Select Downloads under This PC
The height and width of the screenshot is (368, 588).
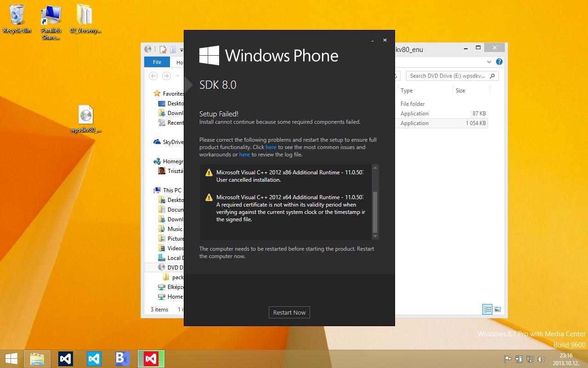(170, 219)
